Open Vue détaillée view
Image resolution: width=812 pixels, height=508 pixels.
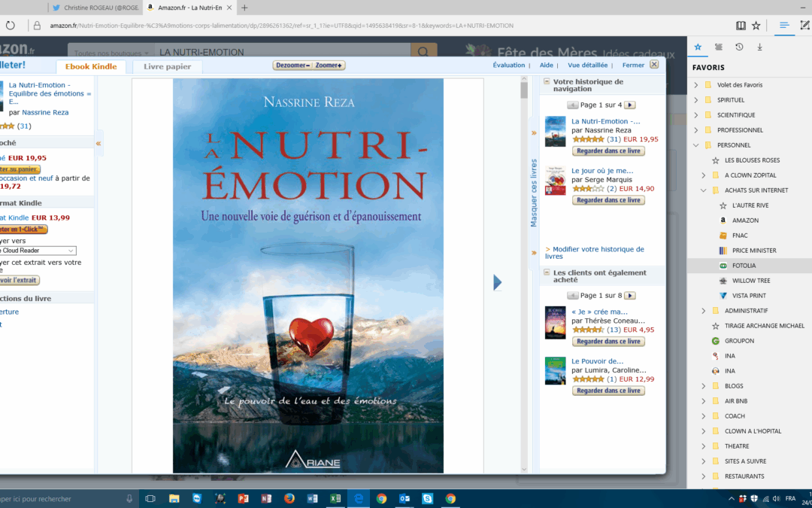(588, 65)
